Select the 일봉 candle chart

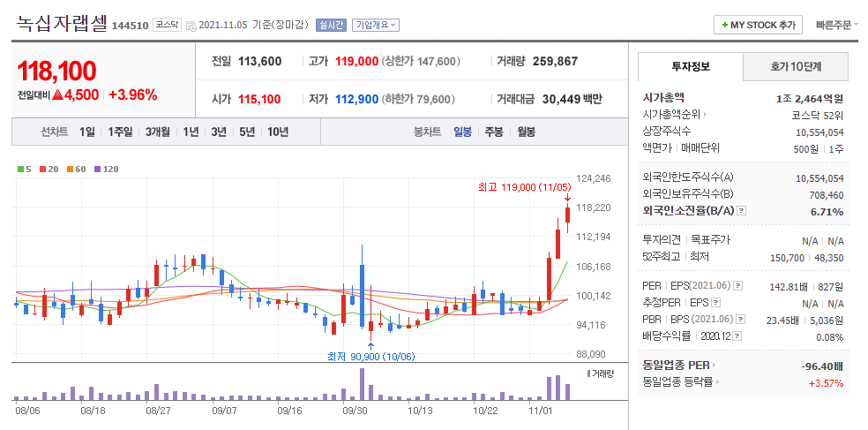click(x=463, y=132)
